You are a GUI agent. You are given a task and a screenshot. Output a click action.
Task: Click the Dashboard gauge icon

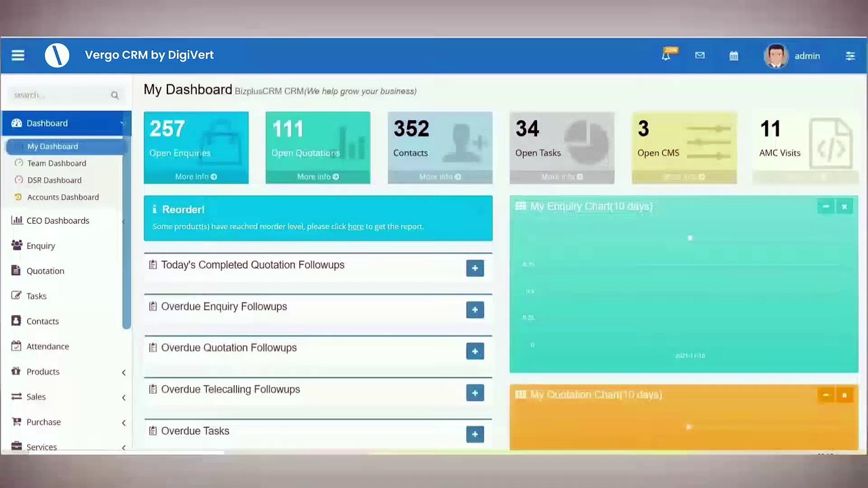coord(16,123)
